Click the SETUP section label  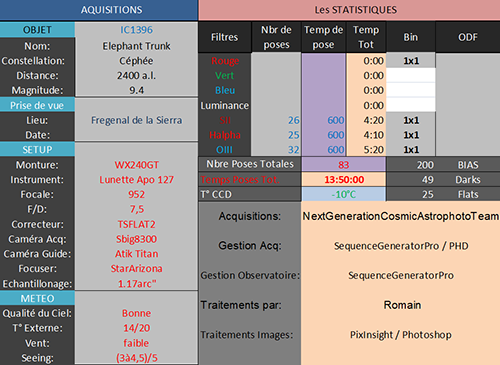37,150
